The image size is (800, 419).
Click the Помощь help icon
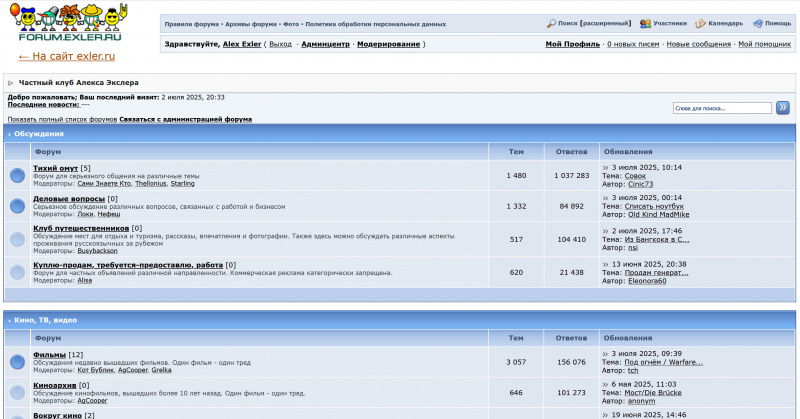tap(758, 23)
